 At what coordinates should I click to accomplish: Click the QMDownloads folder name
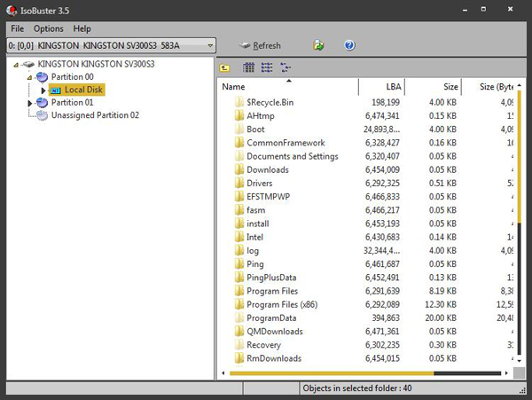pos(275,332)
